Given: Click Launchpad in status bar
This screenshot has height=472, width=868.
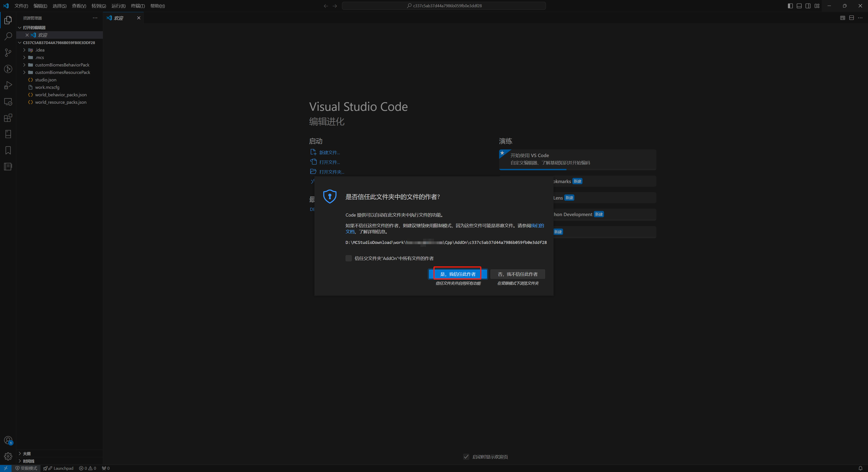Looking at the screenshot, I should (58, 468).
